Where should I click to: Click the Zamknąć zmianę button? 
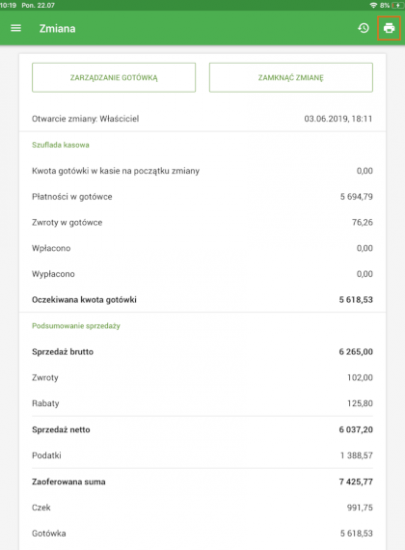click(x=291, y=78)
